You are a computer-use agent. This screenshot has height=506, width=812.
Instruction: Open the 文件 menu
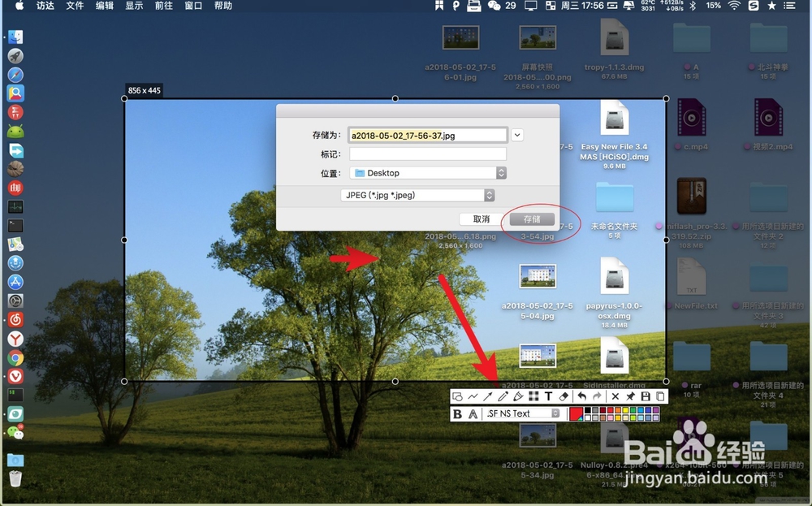pyautogui.click(x=75, y=6)
